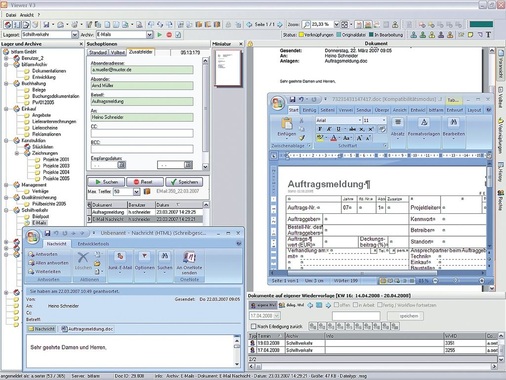Viewport: 506px width, 380px height.
Task: Open the Archiv dropdown
Action: coord(149,35)
